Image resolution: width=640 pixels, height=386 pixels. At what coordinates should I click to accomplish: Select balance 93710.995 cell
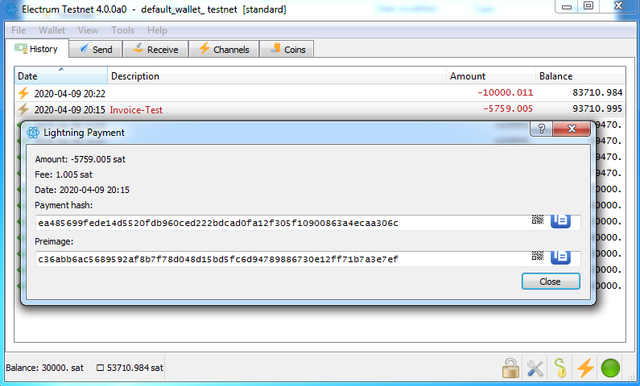tap(597, 109)
